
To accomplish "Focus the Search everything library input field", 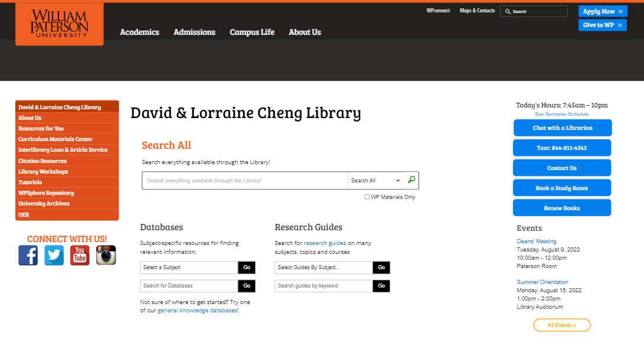I will coord(245,180).
